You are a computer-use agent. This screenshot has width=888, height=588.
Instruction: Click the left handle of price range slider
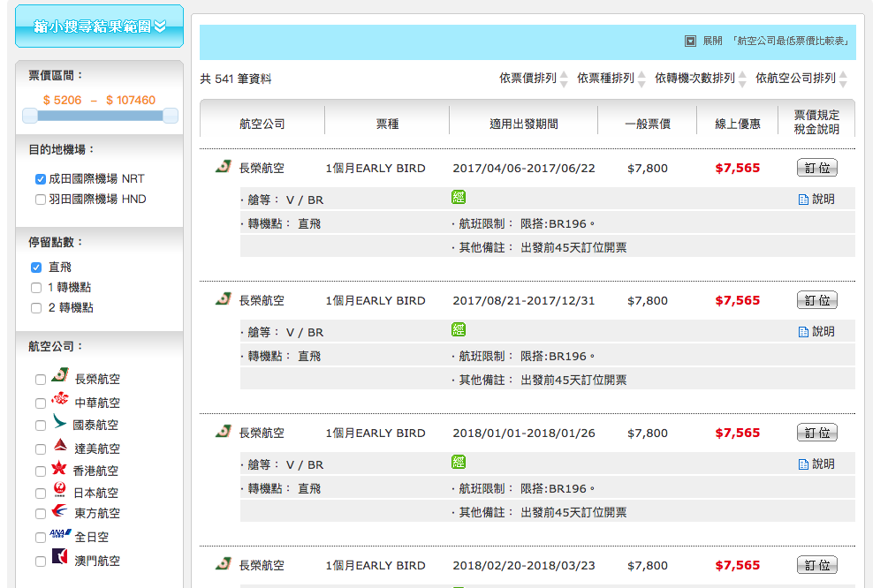click(x=30, y=116)
